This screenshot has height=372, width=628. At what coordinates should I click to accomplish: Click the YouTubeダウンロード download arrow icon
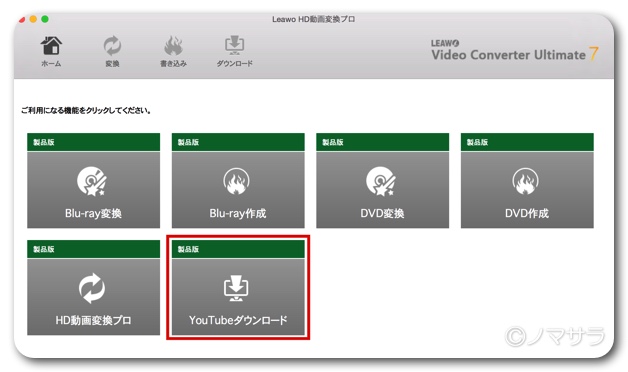coord(236,288)
